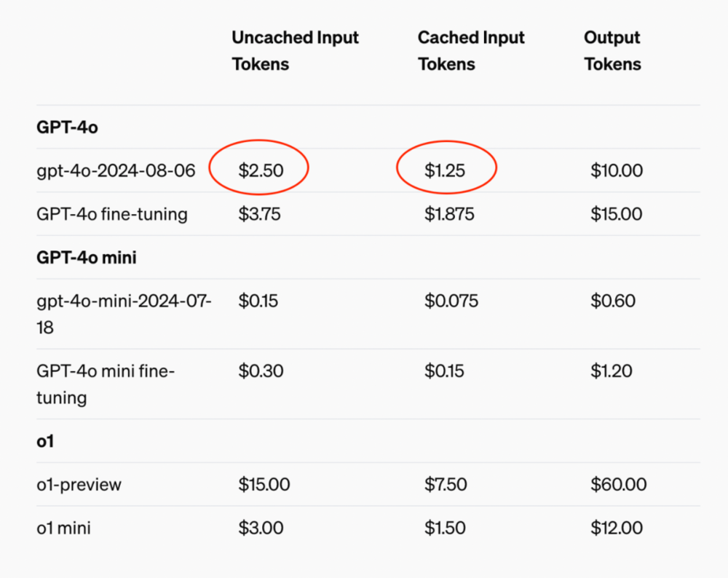728x578 pixels.
Task: Click the $60.00 o1-preview output price
Action: click(618, 484)
